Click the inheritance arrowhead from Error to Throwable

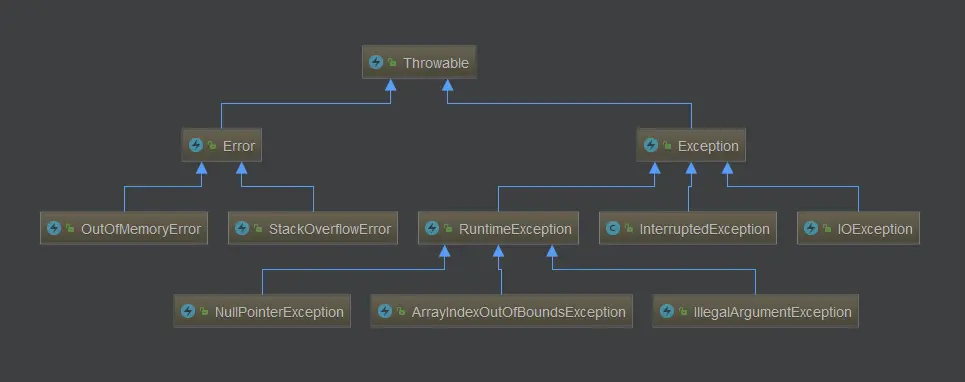(x=390, y=85)
